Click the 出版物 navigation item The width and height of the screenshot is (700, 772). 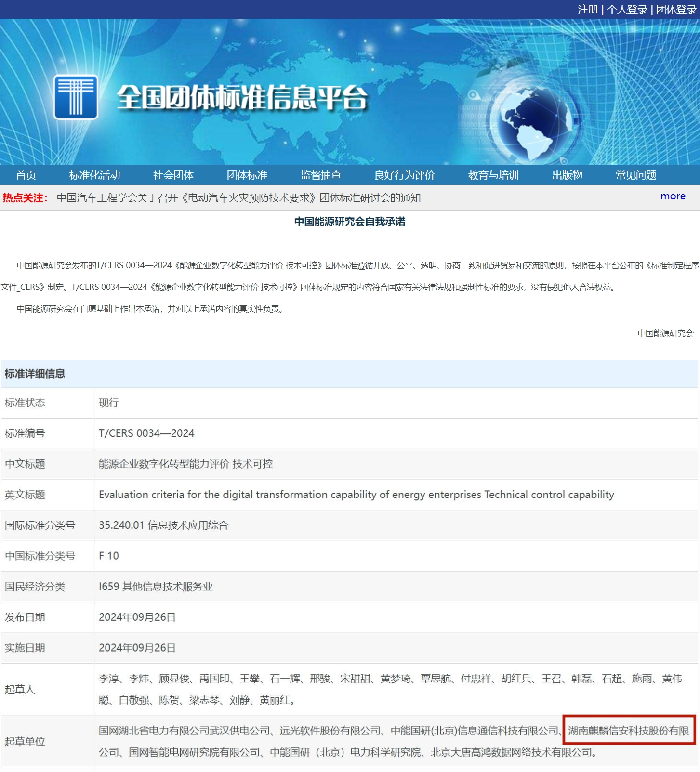click(x=567, y=175)
